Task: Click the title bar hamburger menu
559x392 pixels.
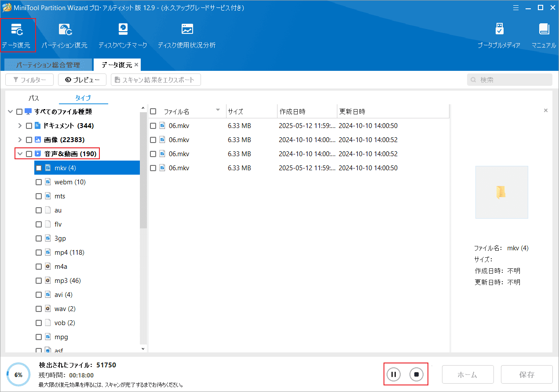Action: pyautogui.click(x=515, y=7)
